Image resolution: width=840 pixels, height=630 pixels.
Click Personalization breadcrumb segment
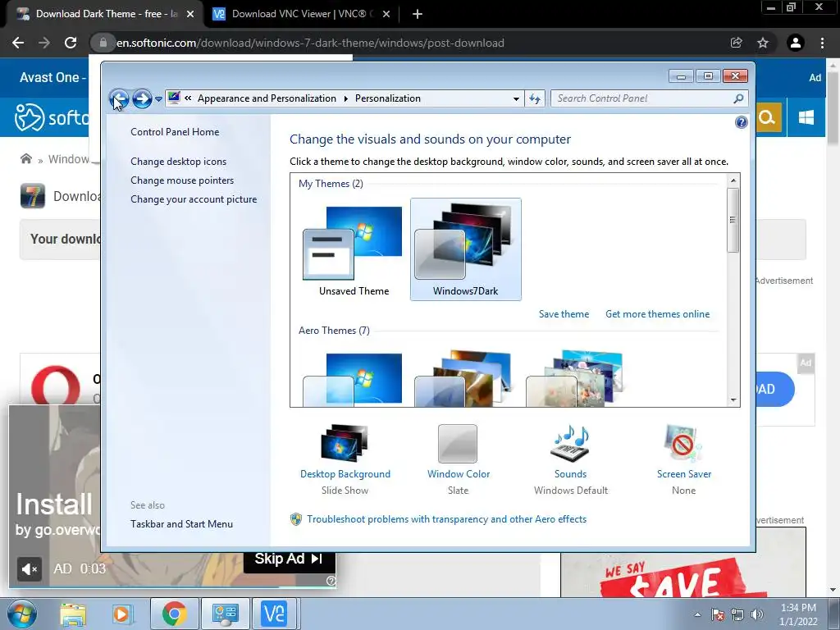pyautogui.click(x=388, y=98)
